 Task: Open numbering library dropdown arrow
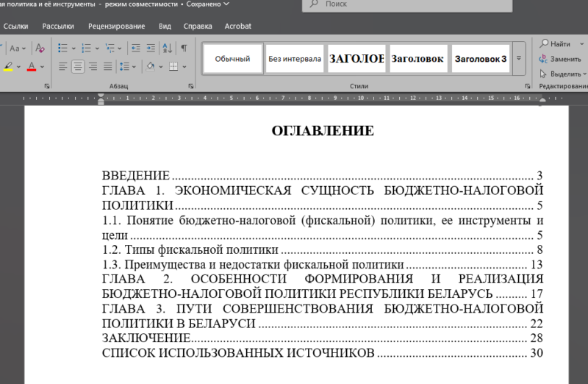[x=97, y=49]
